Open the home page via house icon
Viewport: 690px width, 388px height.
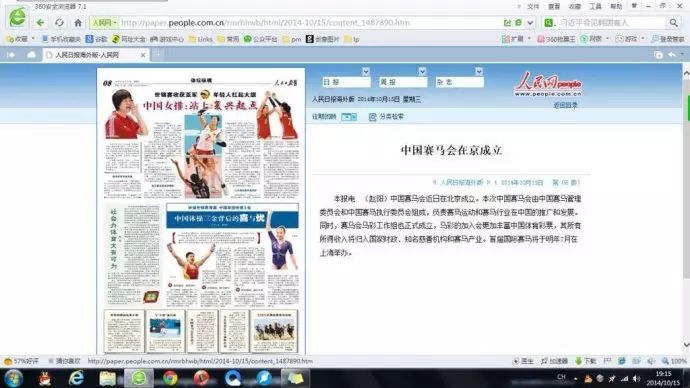78,22
